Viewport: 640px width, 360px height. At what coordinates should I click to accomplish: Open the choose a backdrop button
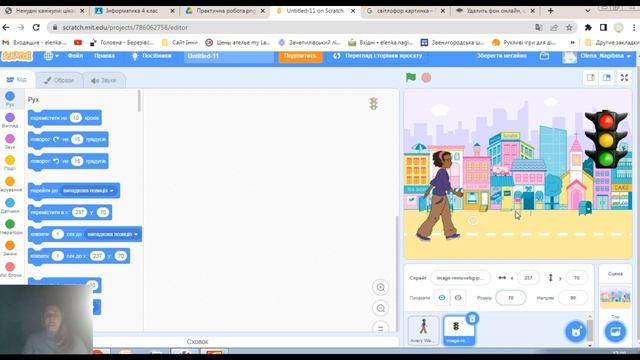click(615, 331)
